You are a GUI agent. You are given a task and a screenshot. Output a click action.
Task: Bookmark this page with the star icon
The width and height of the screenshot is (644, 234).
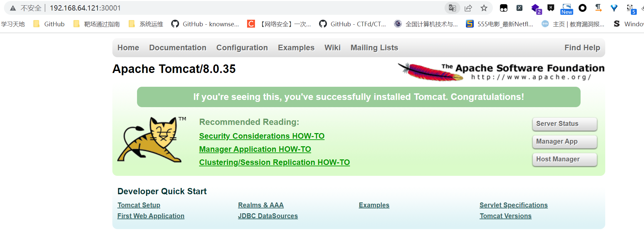484,8
